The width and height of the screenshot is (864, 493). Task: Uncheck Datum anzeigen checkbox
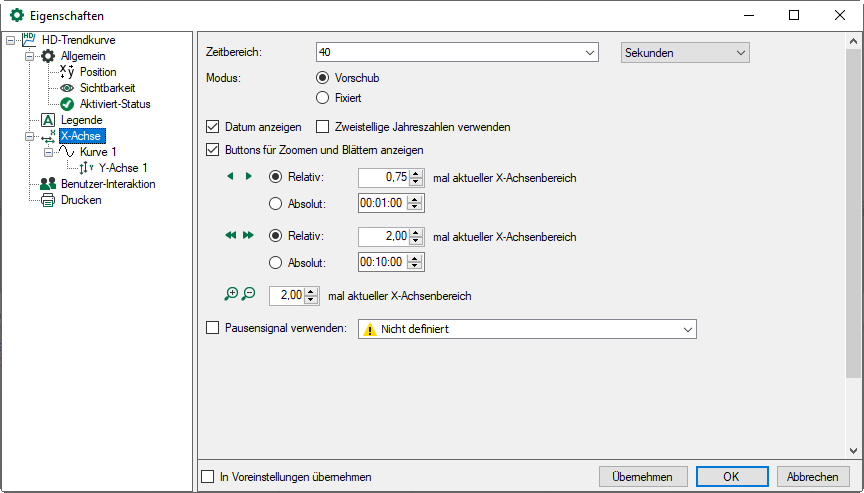pos(212,127)
